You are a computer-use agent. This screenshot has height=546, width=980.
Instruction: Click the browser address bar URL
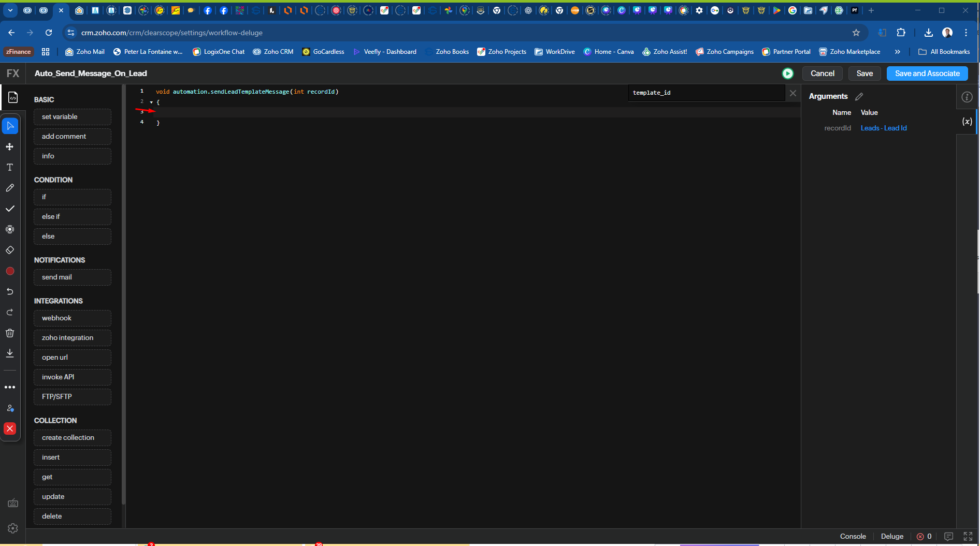point(171,33)
